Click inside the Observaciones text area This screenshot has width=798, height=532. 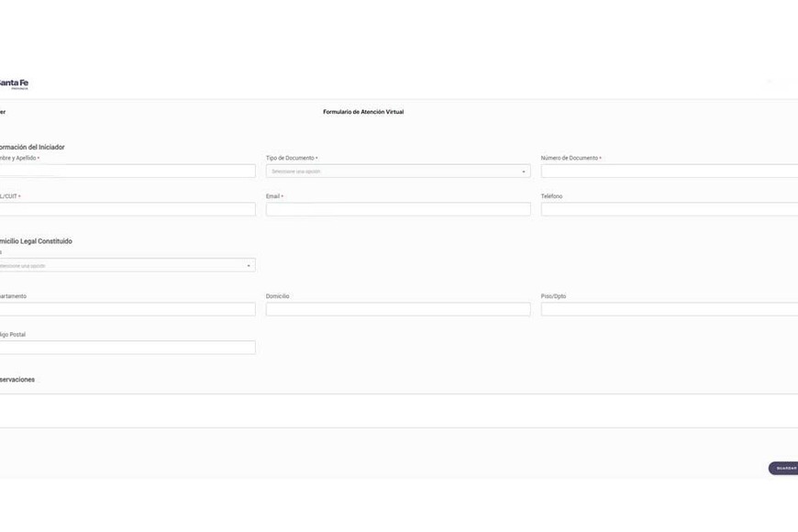pyautogui.click(x=399, y=410)
